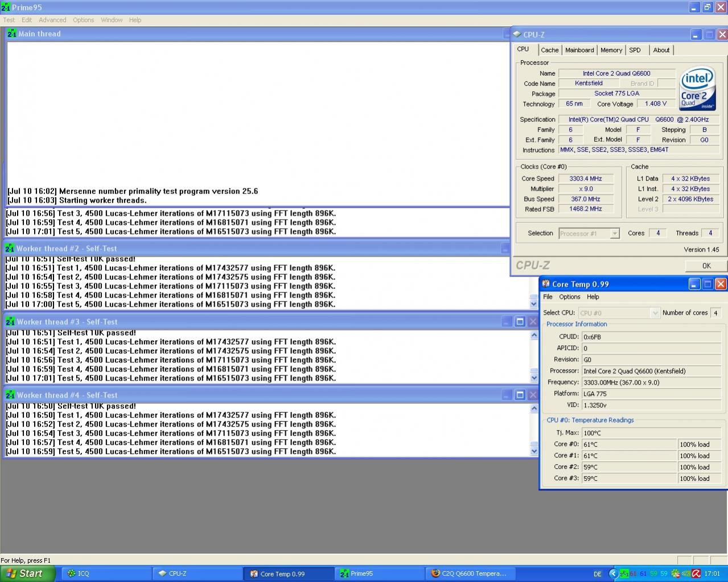This screenshot has height=582, width=728.
Task: Maximize the Worker thread #3 window
Action: point(520,321)
